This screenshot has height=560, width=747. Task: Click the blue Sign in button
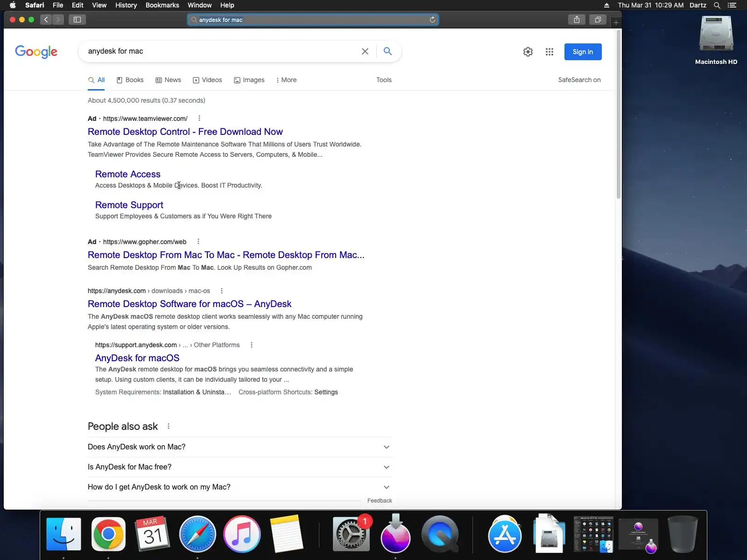583,52
